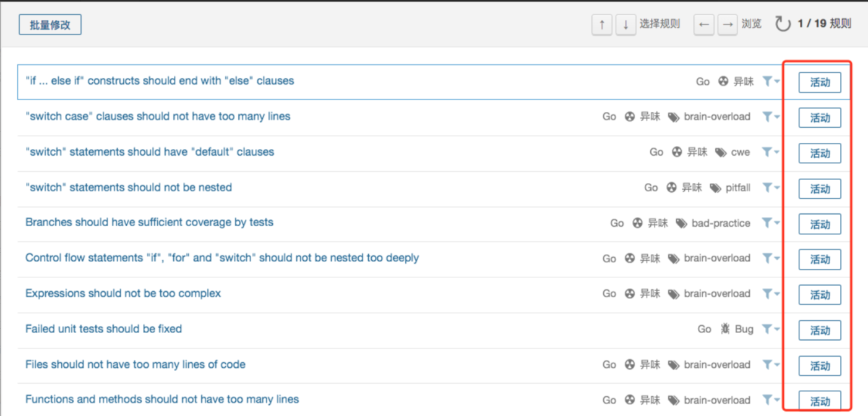Open rule Branches should have sufficient coverage
The image size is (868, 416).
click(x=149, y=222)
